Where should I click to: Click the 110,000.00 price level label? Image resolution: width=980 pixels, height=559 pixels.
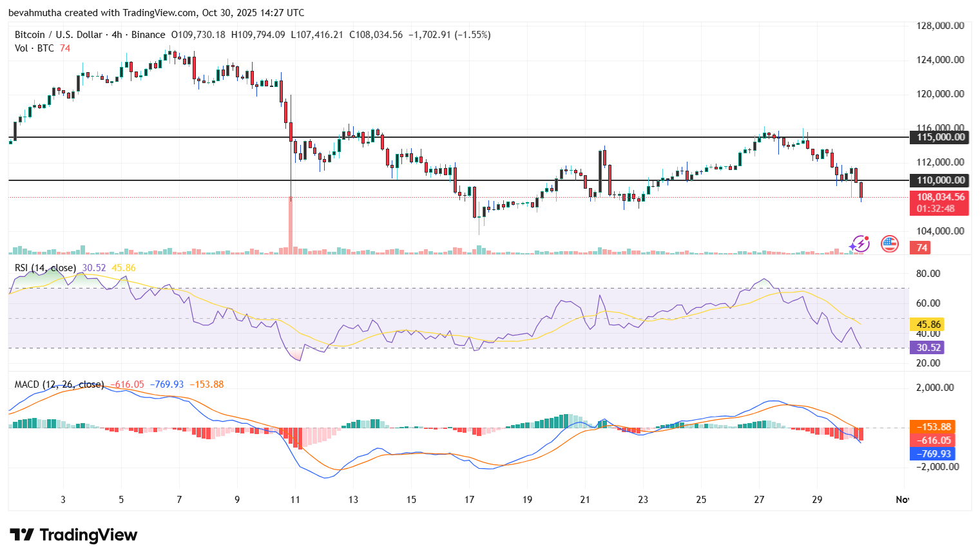coord(938,180)
